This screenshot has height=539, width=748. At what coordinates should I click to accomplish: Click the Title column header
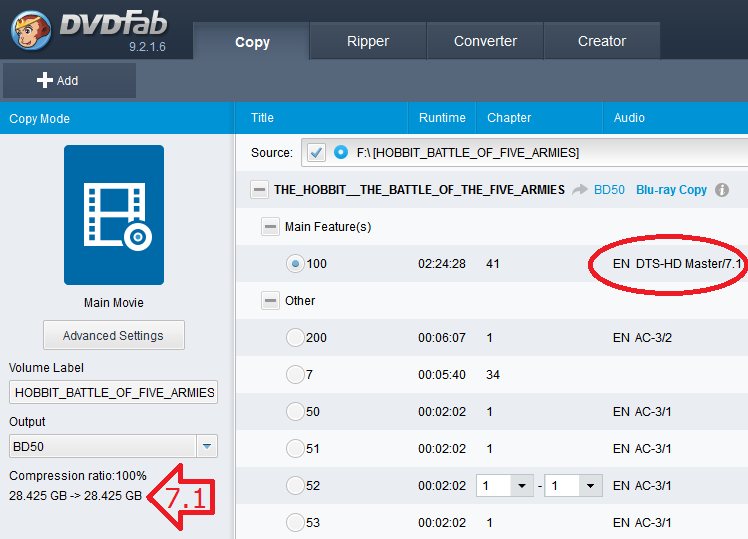click(x=322, y=118)
